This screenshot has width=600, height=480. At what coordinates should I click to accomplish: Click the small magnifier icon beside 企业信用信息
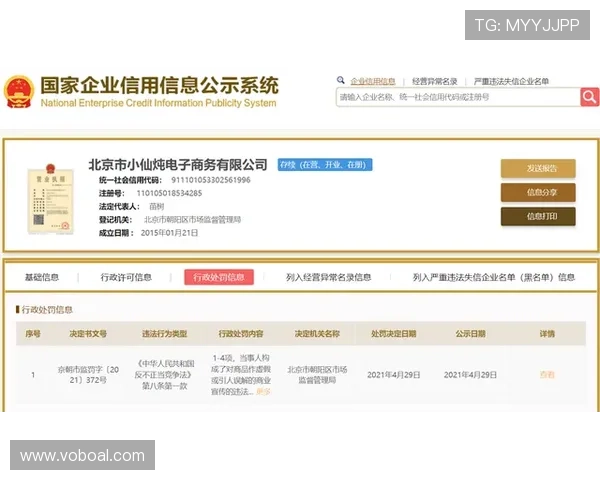[x=341, y=80]
